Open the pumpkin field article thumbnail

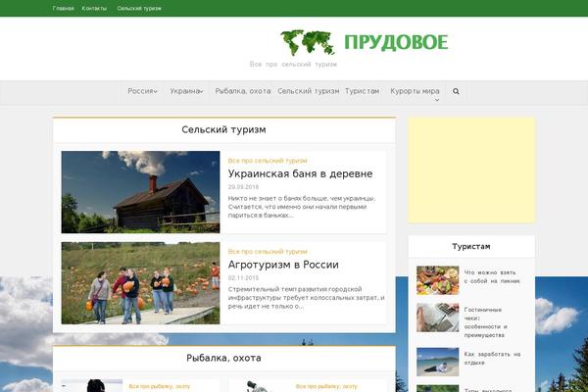[140, 283]
